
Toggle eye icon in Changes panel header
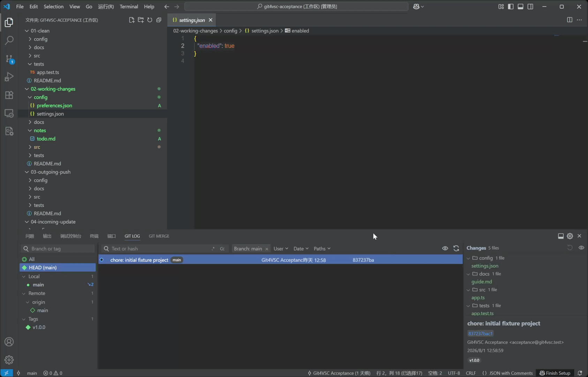581,247
